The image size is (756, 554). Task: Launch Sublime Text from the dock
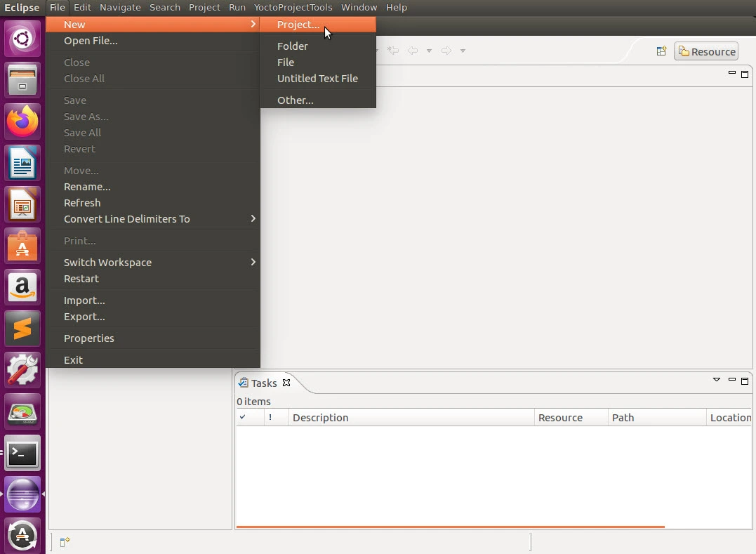22,328
